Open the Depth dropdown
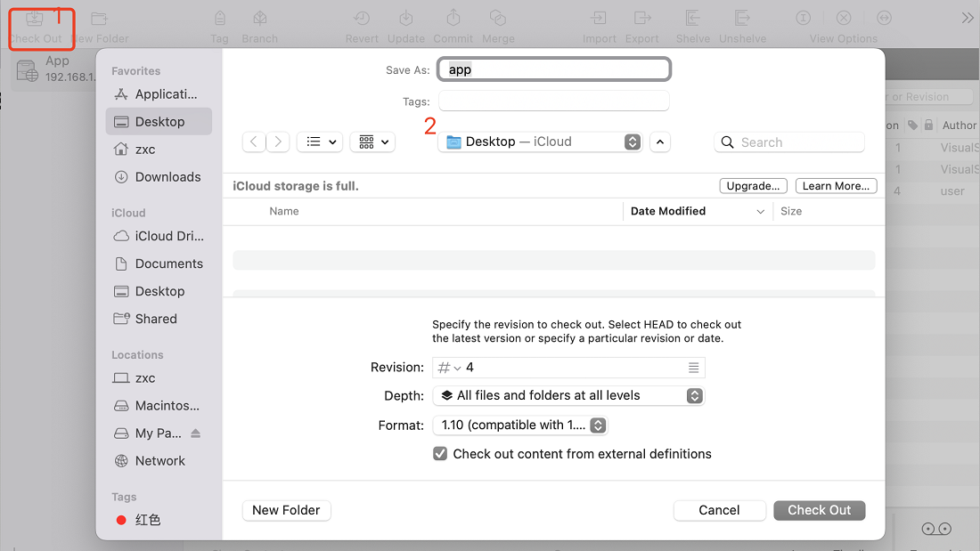The image size is (980, 551). click(x=568, y=395)
